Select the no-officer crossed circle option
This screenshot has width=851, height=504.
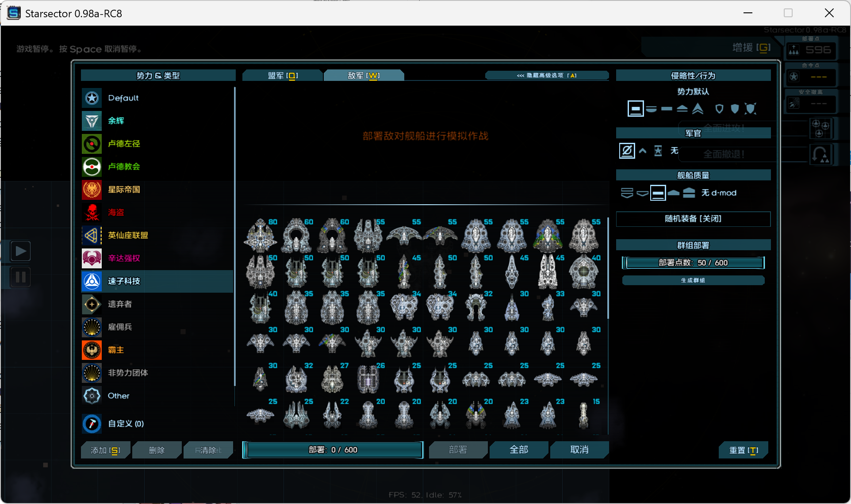pos(627,151)
